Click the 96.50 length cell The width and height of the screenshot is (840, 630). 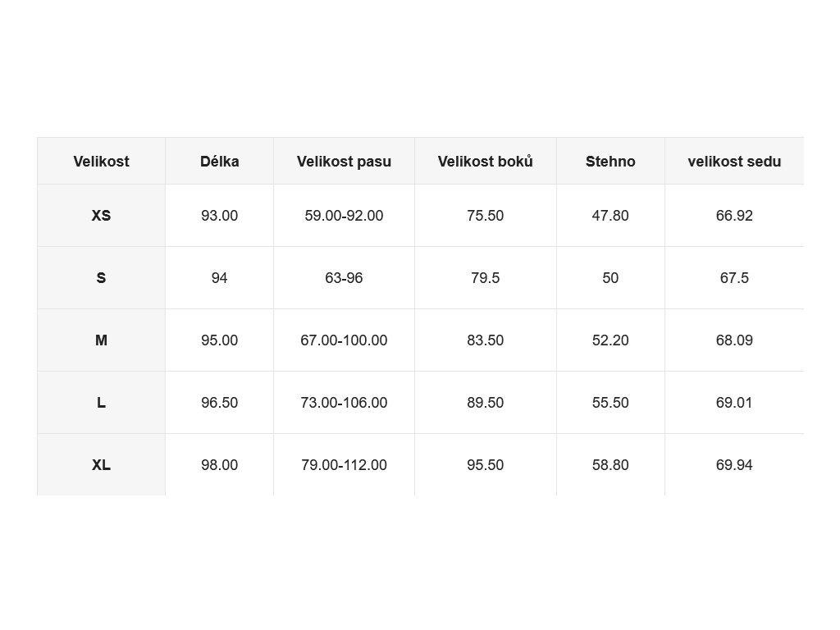(220, 403)
